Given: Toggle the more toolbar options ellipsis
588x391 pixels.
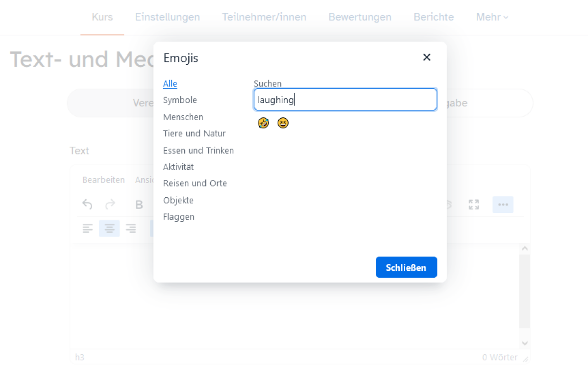Looking at the screenshot, I should point(503,205).
